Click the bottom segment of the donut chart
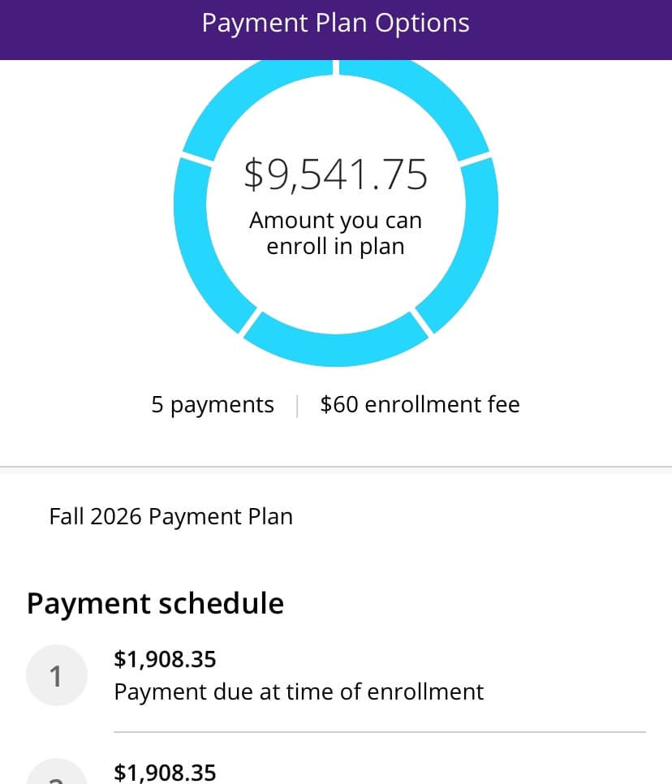Screen dimensions: 672x784 335,345
